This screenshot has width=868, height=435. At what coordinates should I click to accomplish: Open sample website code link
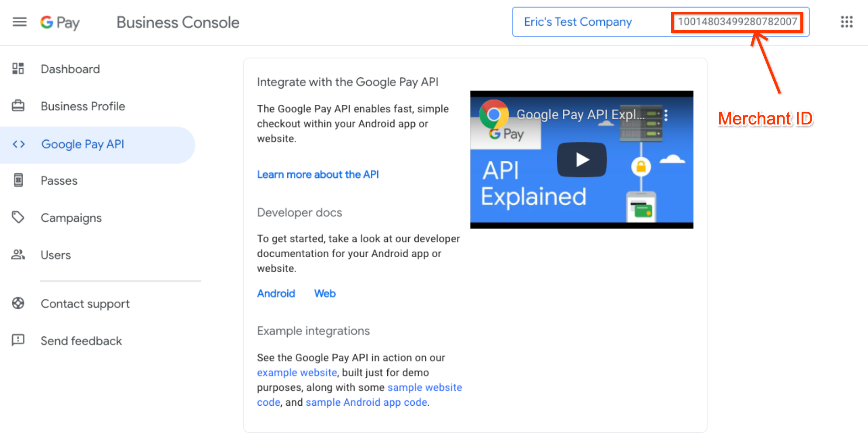pyautogui.click(x=360, y=395)
